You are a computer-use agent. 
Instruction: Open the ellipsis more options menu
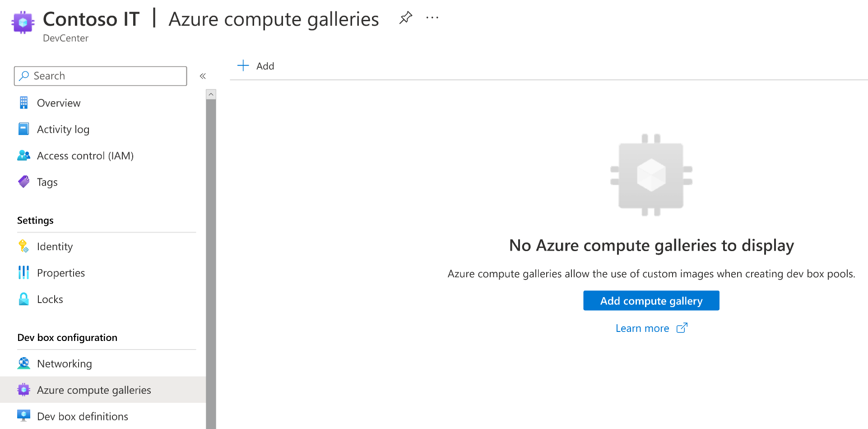pyautogui.click(x=432, y=18)
